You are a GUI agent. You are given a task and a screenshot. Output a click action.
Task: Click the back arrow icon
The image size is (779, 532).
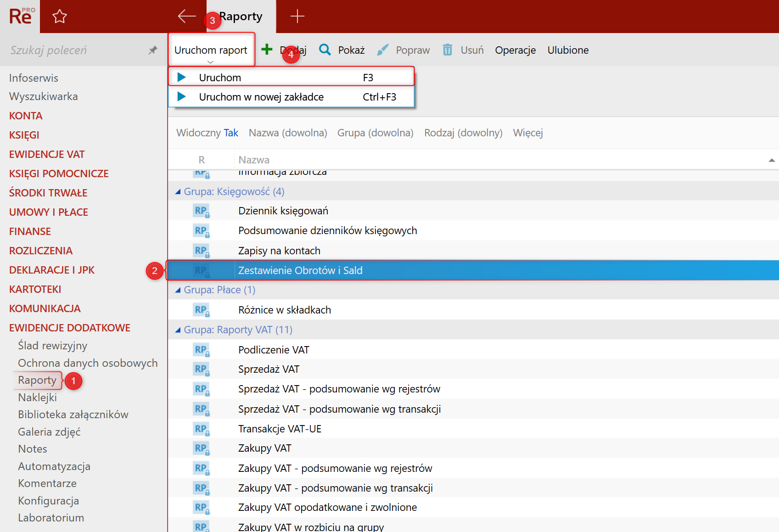click(x=186, y=16)
